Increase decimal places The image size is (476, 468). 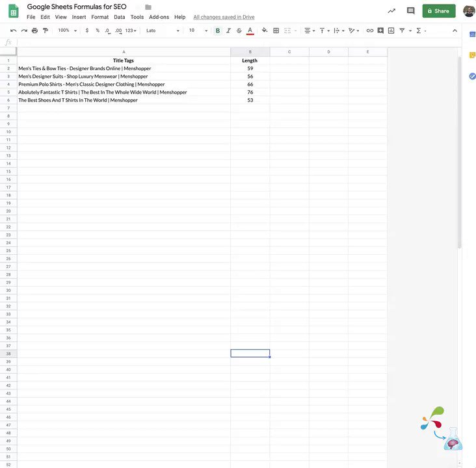click(x=118, y=31)
